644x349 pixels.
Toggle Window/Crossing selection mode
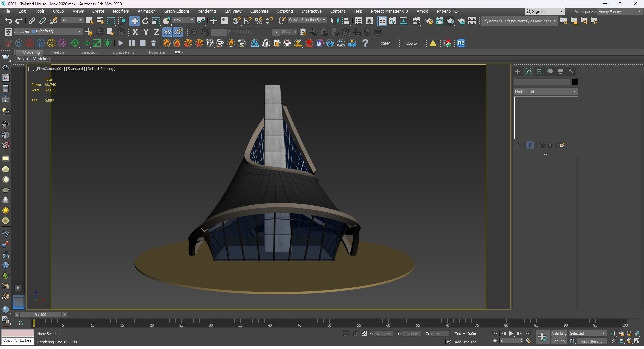(121, 21)
